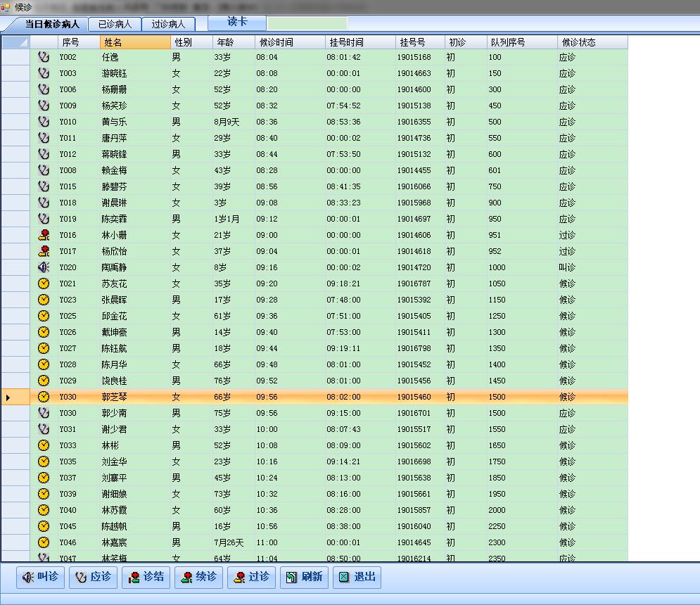Click clock waiting icon in row Y025 邱金花
Viewport: 700px width, 605px height.
pyautogui.click(x=44, y=316)
